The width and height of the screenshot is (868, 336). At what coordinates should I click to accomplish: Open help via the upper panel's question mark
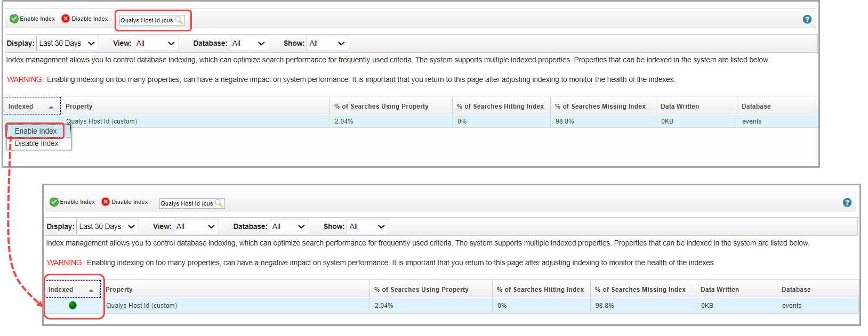click(807, 19)
